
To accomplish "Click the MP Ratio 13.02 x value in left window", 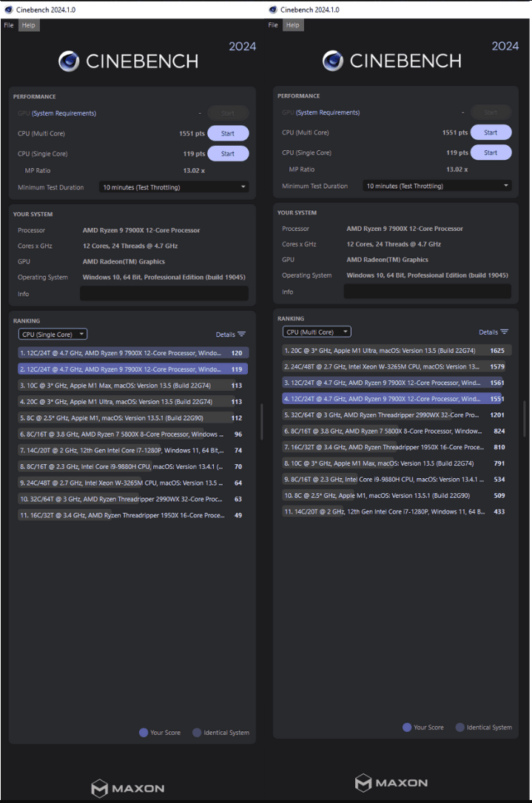I will pos(194,170).
